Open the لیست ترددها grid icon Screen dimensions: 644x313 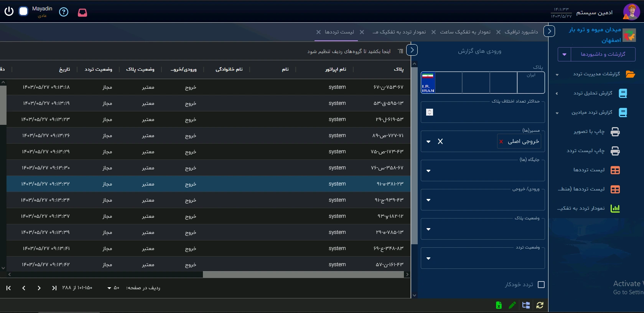point(615,170)
